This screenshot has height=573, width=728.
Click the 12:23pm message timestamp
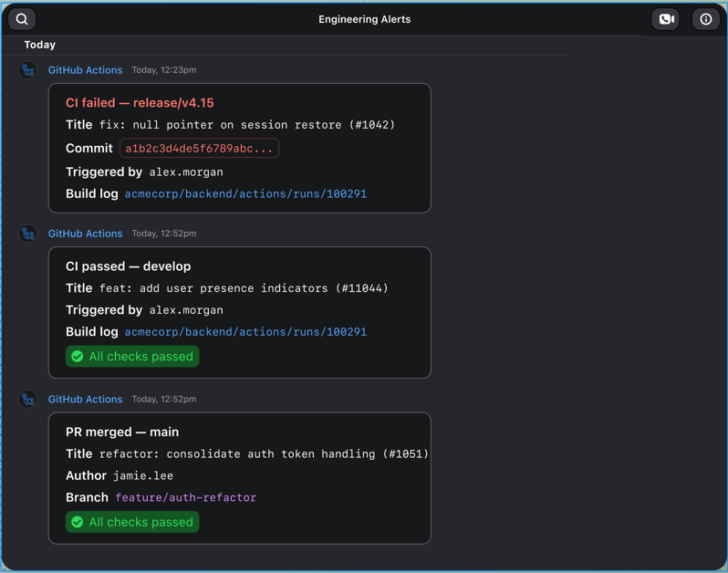(x=163, y=70)
